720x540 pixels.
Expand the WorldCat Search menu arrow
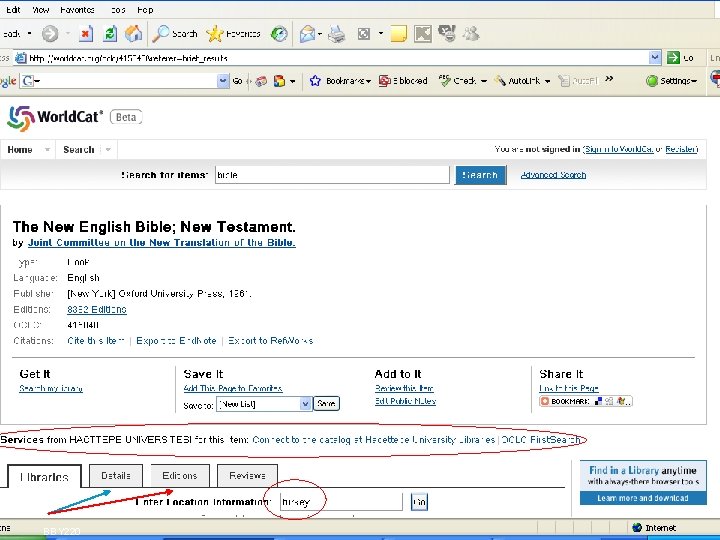click(108, 149)
